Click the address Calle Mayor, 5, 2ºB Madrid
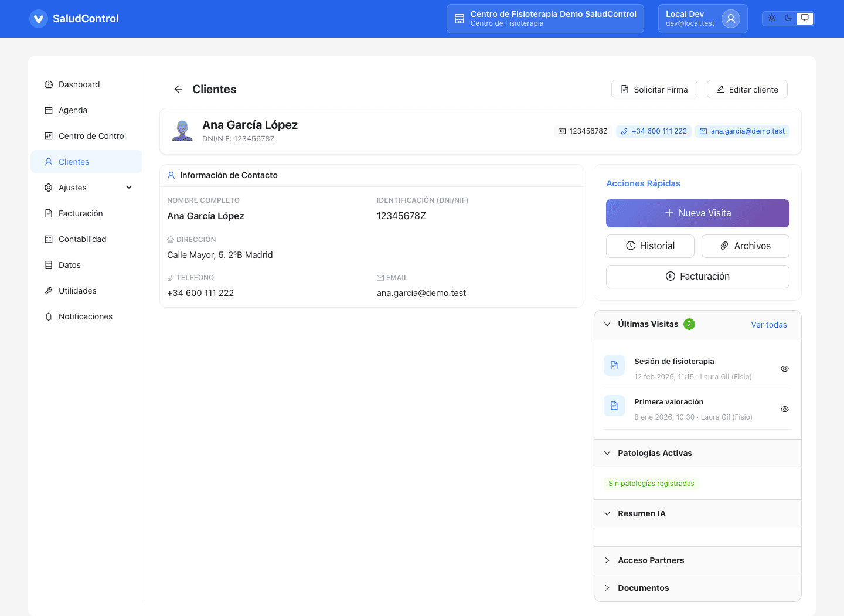Image resolution: width=844 pixels, height=616 pixels. (220, 255)
